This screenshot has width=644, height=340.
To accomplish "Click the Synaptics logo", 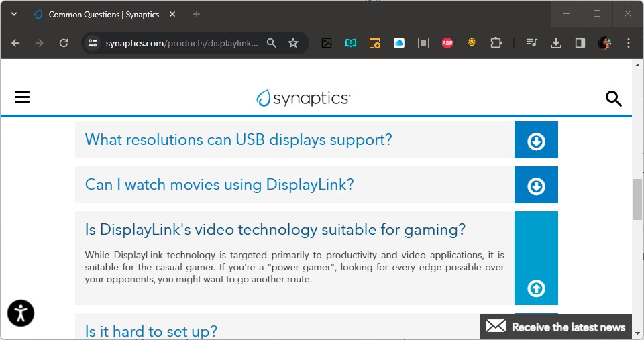I will coord(303,98).
